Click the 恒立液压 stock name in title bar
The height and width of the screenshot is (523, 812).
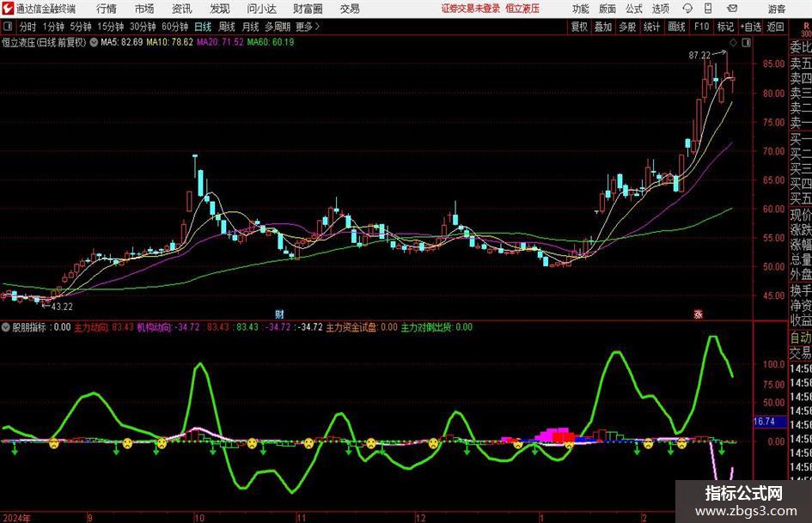point(522,9)
